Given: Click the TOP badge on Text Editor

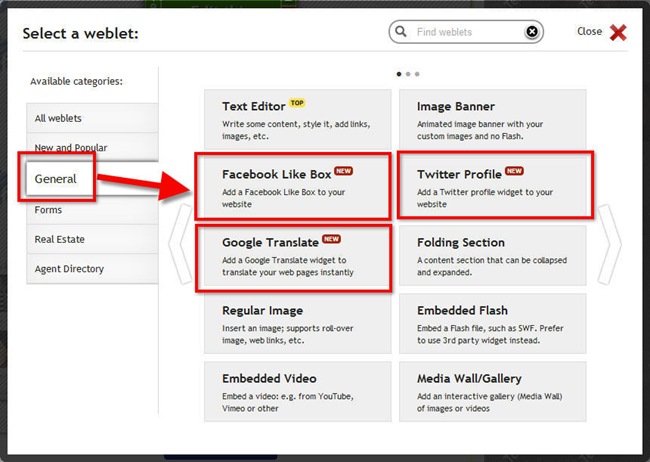Looking at the screenshot, I should point(297,103).
